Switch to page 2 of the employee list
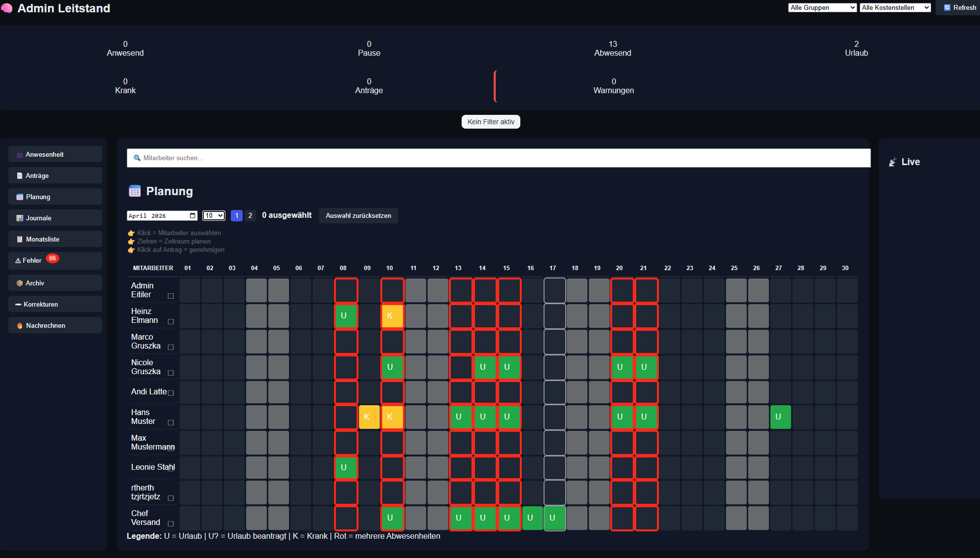The width and height of the screenshot is (980, 558). pyautogui.click(x=250, y=215)
